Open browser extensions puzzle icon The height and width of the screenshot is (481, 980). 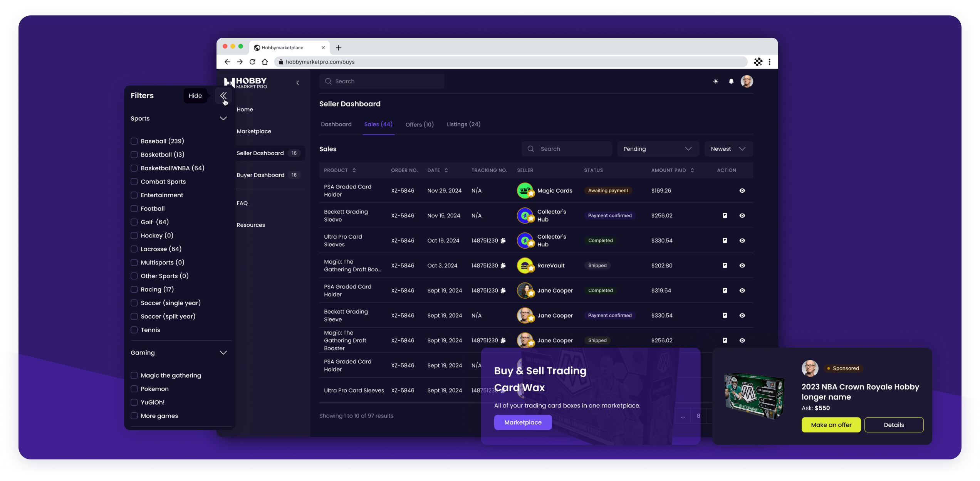[x=758, y=62]
